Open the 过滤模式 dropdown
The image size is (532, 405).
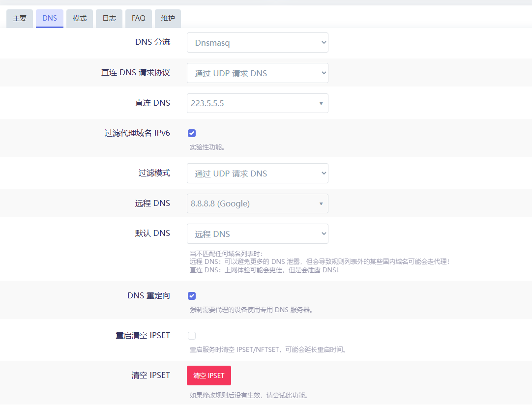(257, 174)
